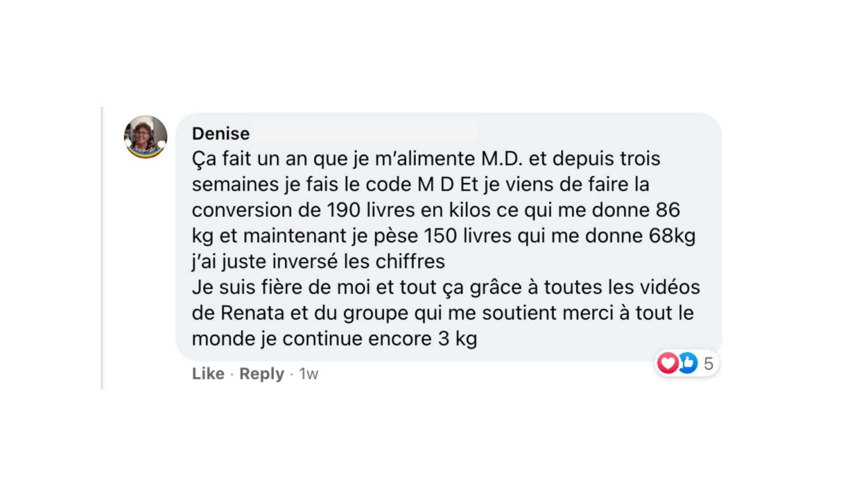Click the vertical comment thread line
This screenshot has width=868, height=488.
(102, 248)
